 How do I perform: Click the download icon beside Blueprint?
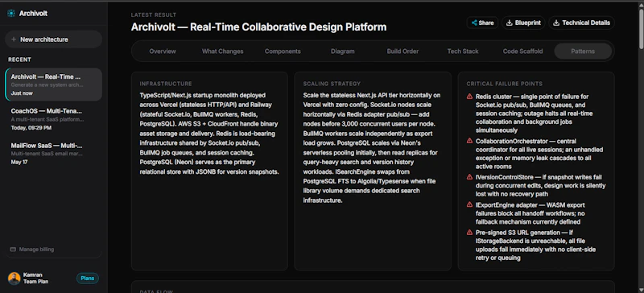pos(510,23)
